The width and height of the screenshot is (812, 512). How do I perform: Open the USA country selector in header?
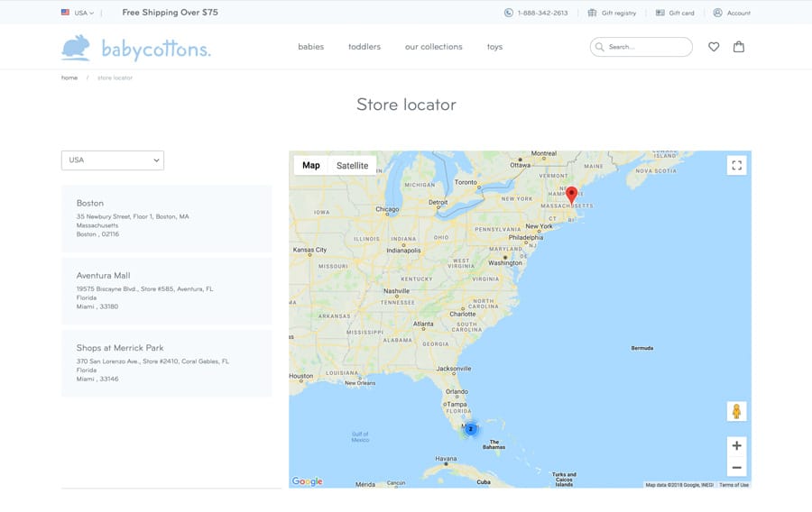[85, 13]
